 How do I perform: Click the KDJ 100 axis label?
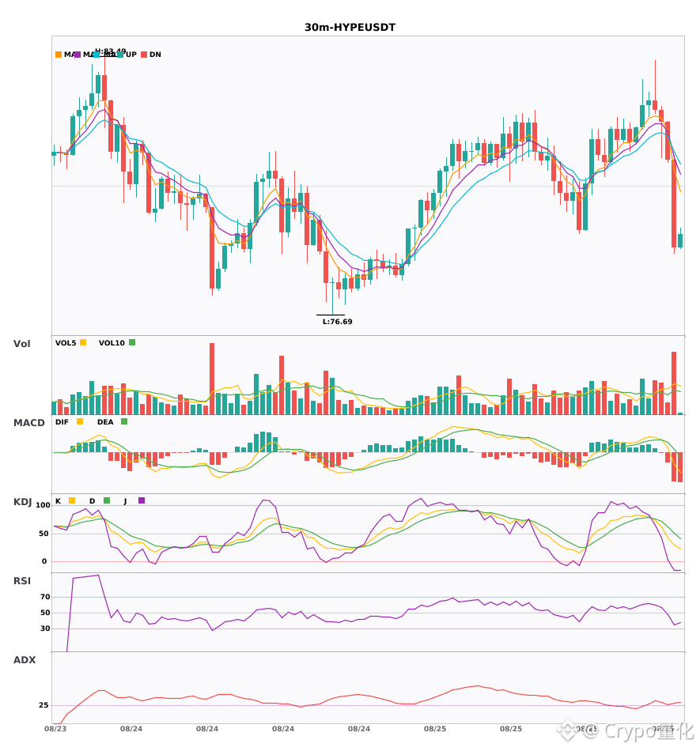pyautogui.click(x=43, y=505)
